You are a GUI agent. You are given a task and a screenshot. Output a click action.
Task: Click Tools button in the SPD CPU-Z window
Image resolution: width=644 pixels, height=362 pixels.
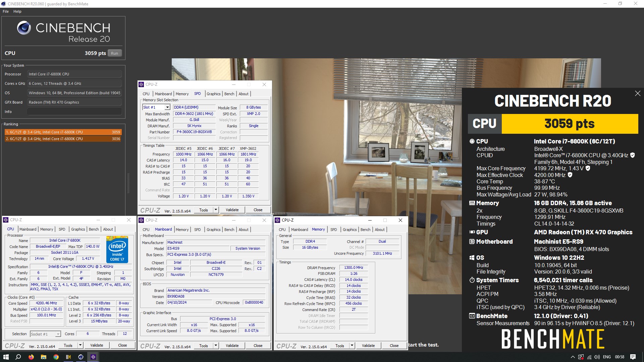click(204, 210)
